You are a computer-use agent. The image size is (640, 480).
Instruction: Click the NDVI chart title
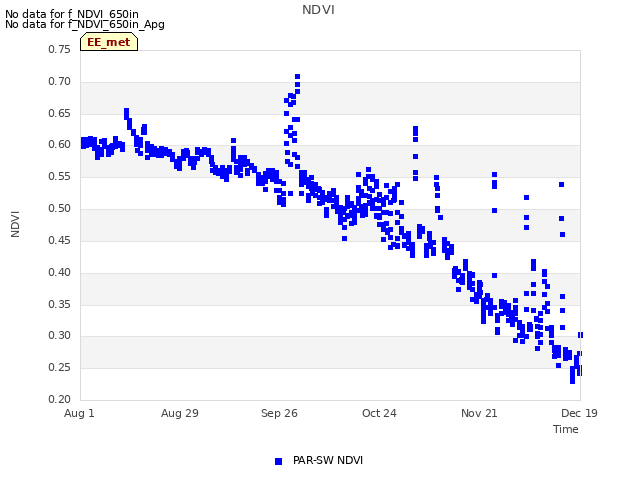[x=318, y=10]
